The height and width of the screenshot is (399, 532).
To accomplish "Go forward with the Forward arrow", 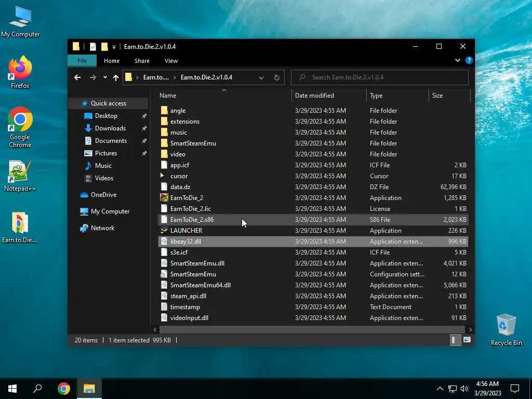I will (x=92, y=77).
